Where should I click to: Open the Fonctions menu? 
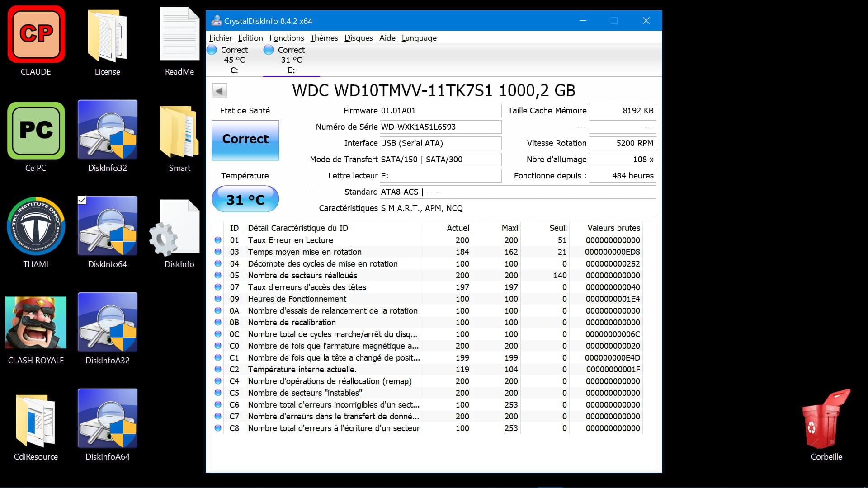(x=286, y=38)
